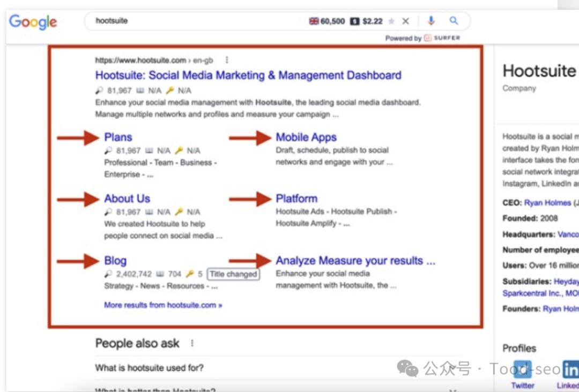Open the three-dot menu beside hootsuite.com URL
Image resolution: width=579 pixels, height=392 pixels.
click(x=227, y=60)
